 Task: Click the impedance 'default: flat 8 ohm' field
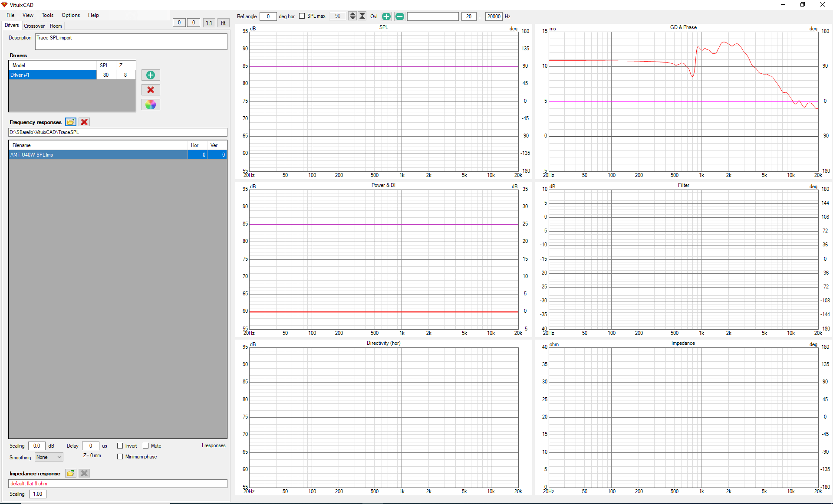(x=118, y=484)
